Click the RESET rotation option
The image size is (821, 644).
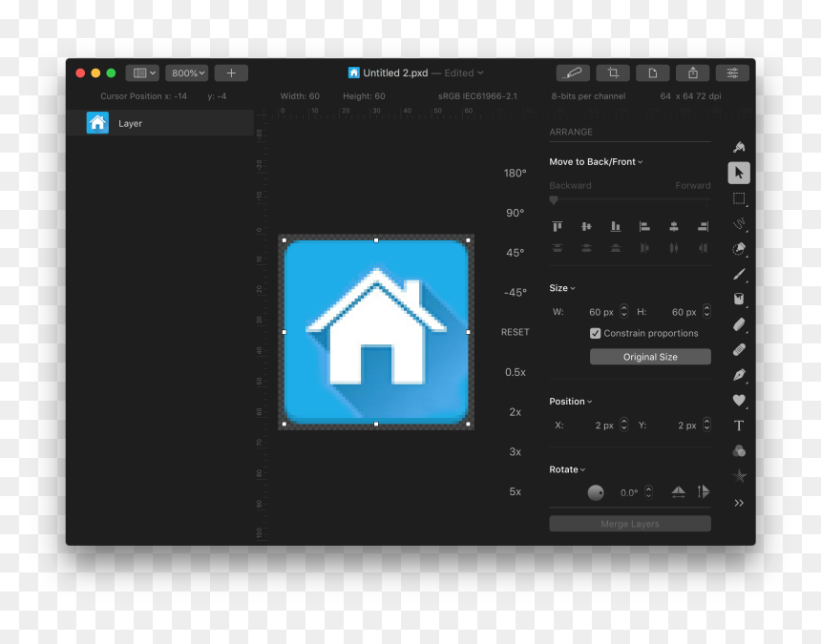pyautogui.click(x=516, y=332)
